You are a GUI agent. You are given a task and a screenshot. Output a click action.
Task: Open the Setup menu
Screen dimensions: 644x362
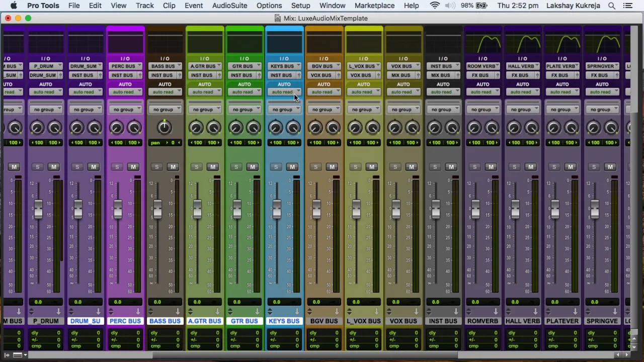click(300, 6)
